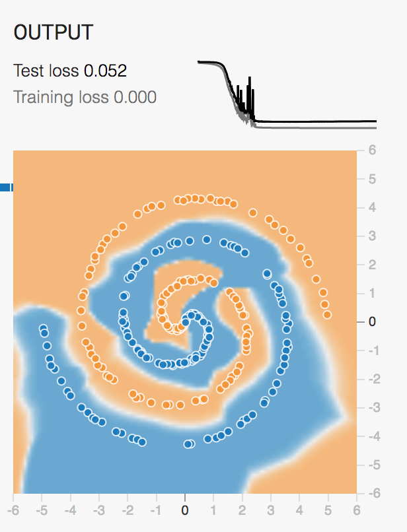Click the Test loss 0.052 label
This screenshot has height=532, width=407.
click(70, 71)
